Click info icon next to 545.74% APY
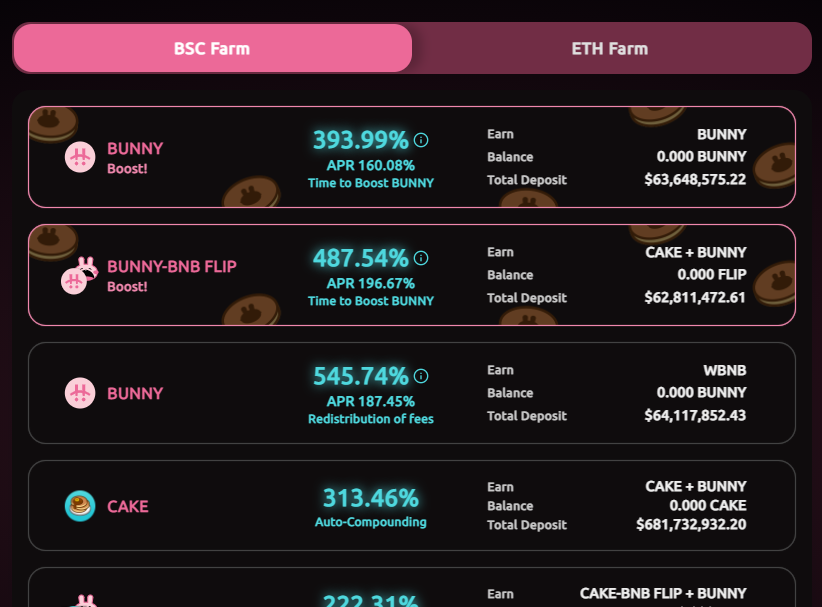Viewport: 822px width, 607px height. point(421,376)
